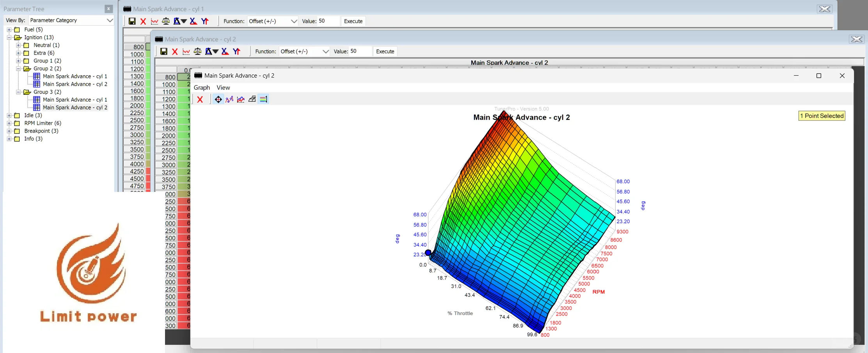Click the letter A tool icon in cyl 1 toolbar
868x353 pixels.
(177, 21)
